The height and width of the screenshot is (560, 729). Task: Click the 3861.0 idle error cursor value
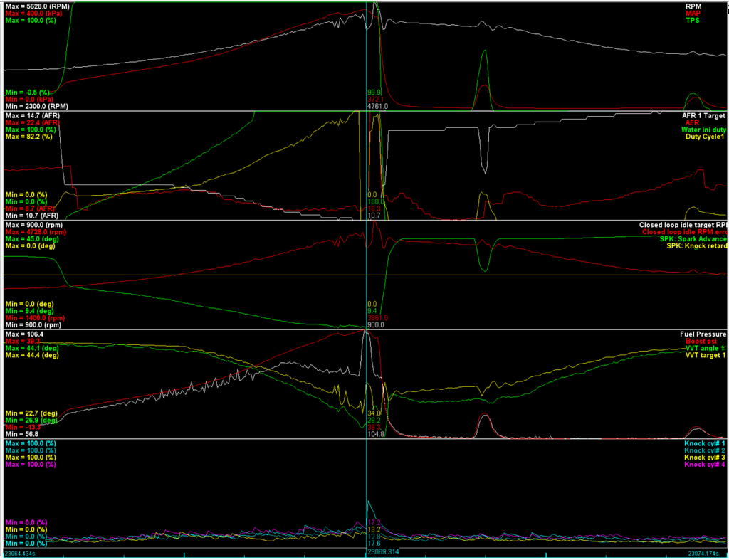pyautogui.click(x=377, y=318)
